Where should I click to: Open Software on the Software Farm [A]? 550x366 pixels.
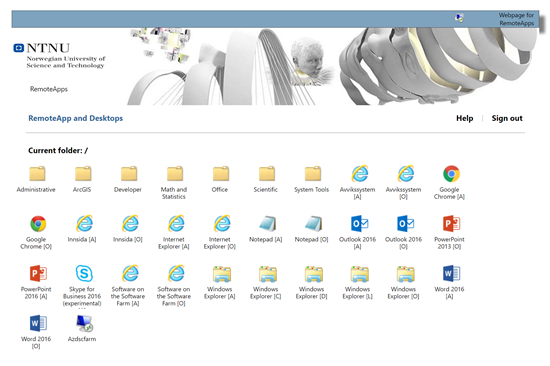(128, 286)
